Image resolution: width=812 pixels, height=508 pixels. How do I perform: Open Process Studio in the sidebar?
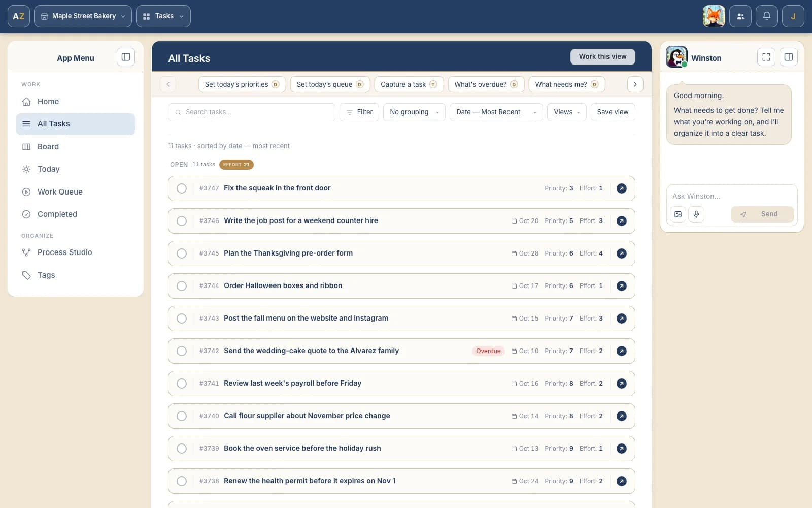pyautogui.click(x=76, y=252)
